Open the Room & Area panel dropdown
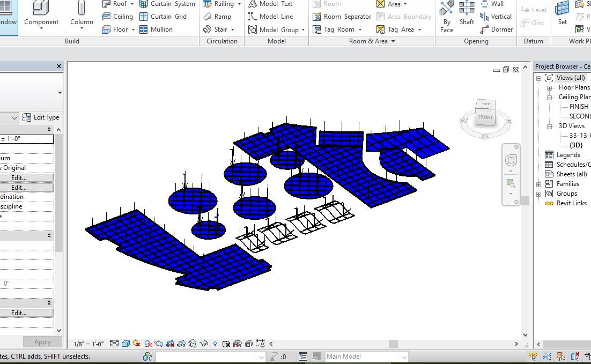The height and width of the screenshot is (364, 591). [393, 41]
